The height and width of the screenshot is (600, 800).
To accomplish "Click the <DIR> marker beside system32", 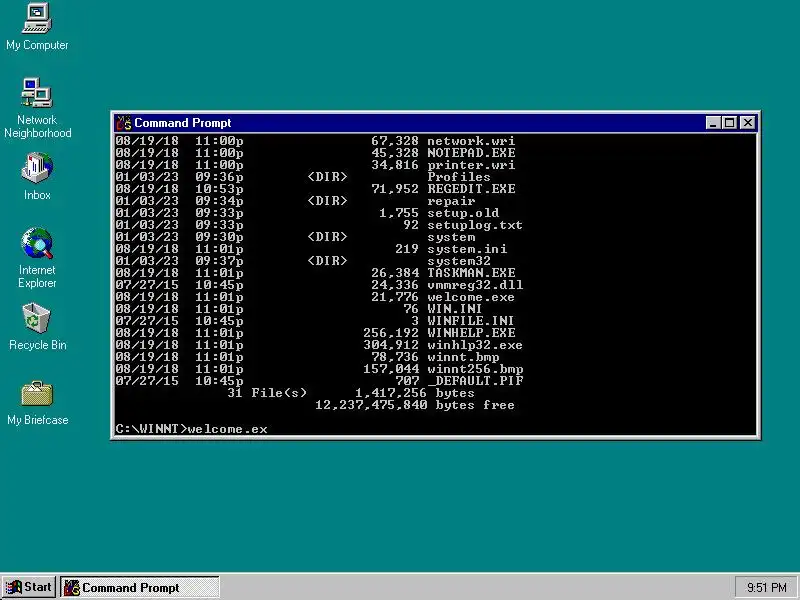I will click(327, 261).
